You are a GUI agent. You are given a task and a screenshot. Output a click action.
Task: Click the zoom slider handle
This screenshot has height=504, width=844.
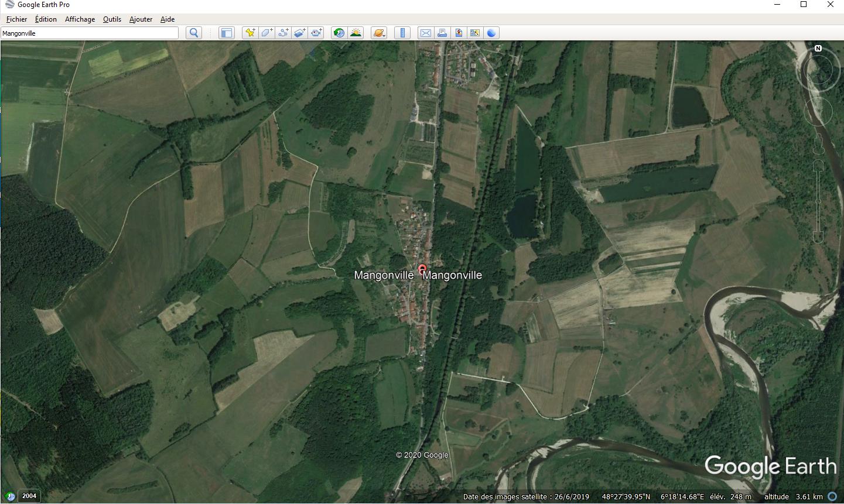click(x=818, y=201)
